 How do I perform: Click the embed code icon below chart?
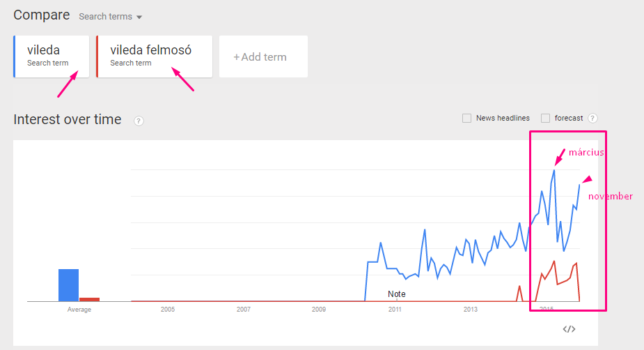569,329
